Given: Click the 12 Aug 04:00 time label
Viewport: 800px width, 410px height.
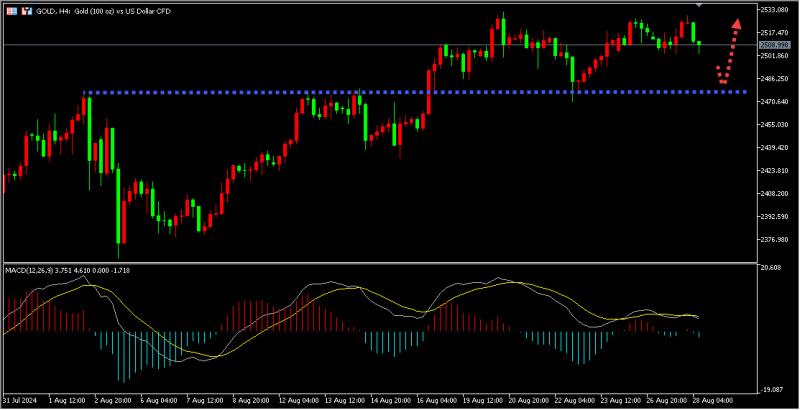Looking at the screenshot, I should tap(297, 400).
